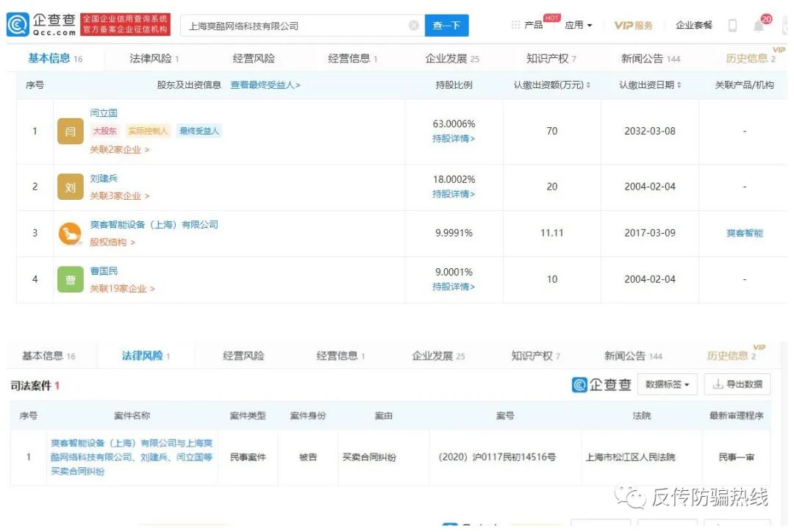Click 闫立国's shareholder avatar icon

pos(71,132)
